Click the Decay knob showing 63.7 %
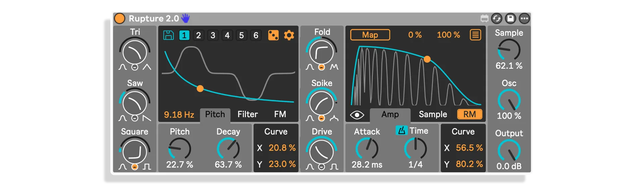This screenshot has height=185, width=644. (228, 149)
